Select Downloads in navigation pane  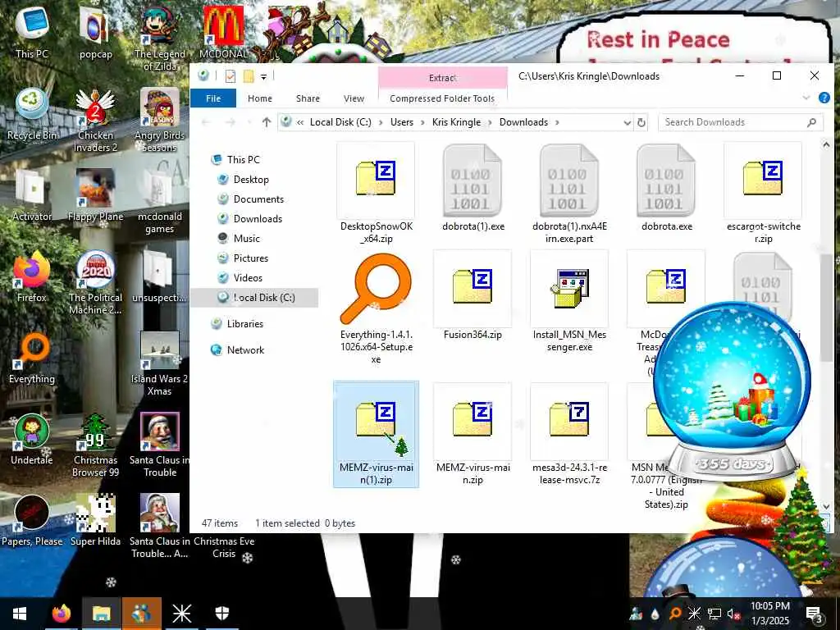[x=258, y=218]
